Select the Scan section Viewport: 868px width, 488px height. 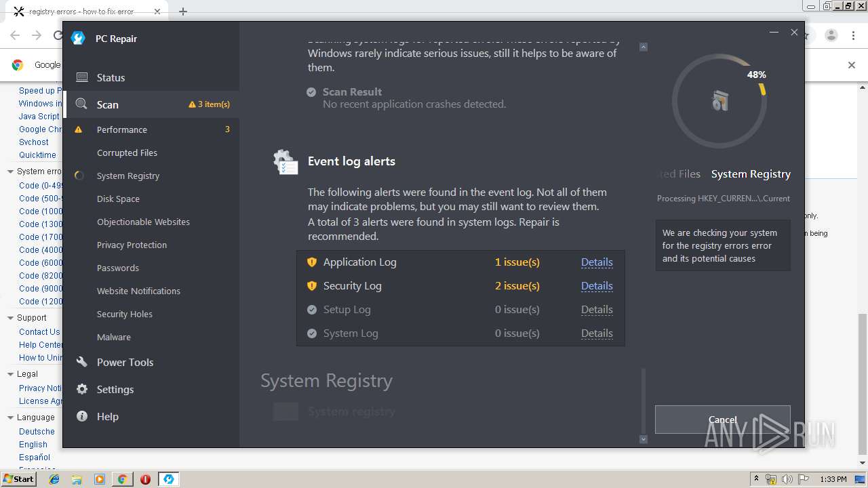[x=151, y=104]
